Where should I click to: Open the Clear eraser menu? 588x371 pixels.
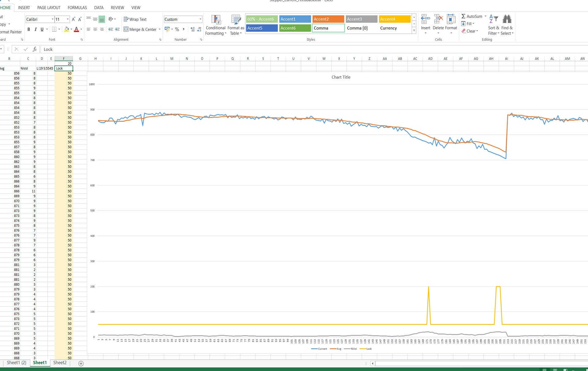pos(470,31)
